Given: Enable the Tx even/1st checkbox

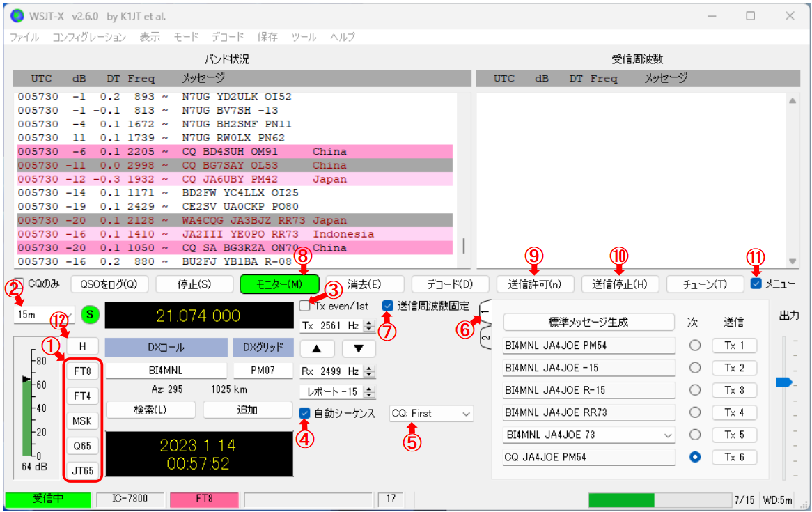Looking at the screenshot, I should [x=305, y=306].
